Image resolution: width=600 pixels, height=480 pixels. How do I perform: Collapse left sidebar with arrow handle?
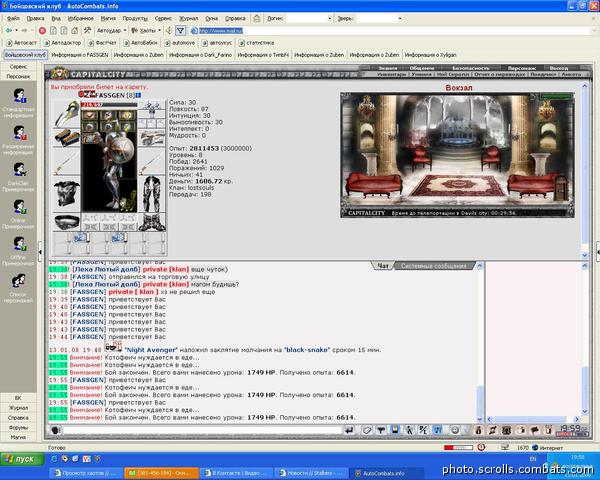pos(40,252)
